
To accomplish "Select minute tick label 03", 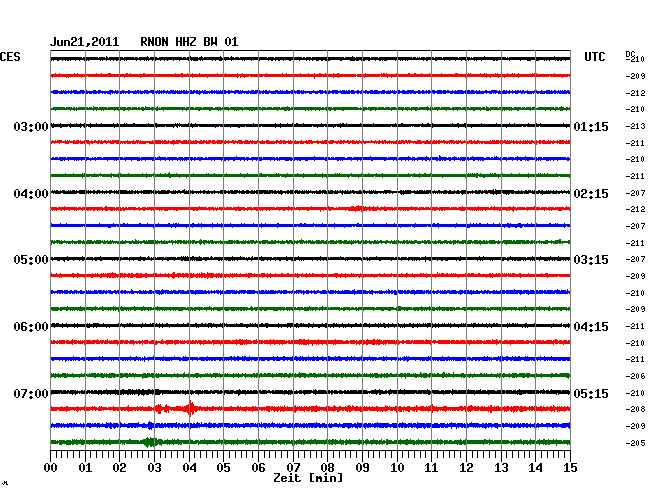I will coord(154,468).
